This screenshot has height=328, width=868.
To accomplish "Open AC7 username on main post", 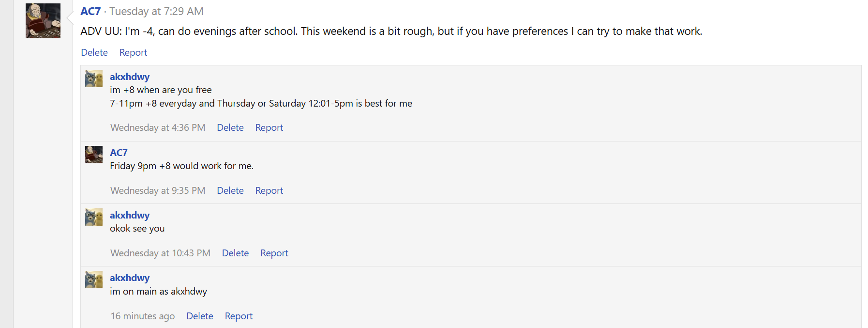I will [90, 11].
